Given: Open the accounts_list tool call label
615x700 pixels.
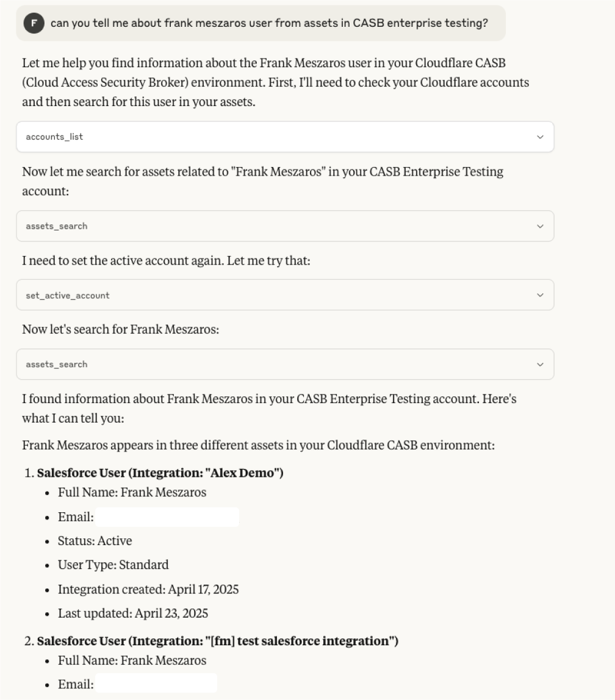Looking at the screenshot, I should click(54, 137).
